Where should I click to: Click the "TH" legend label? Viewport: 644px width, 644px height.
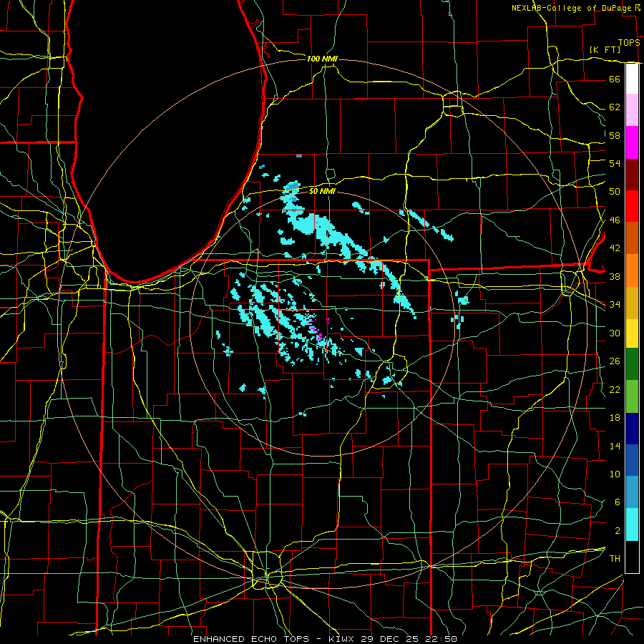tap(615, 559)
